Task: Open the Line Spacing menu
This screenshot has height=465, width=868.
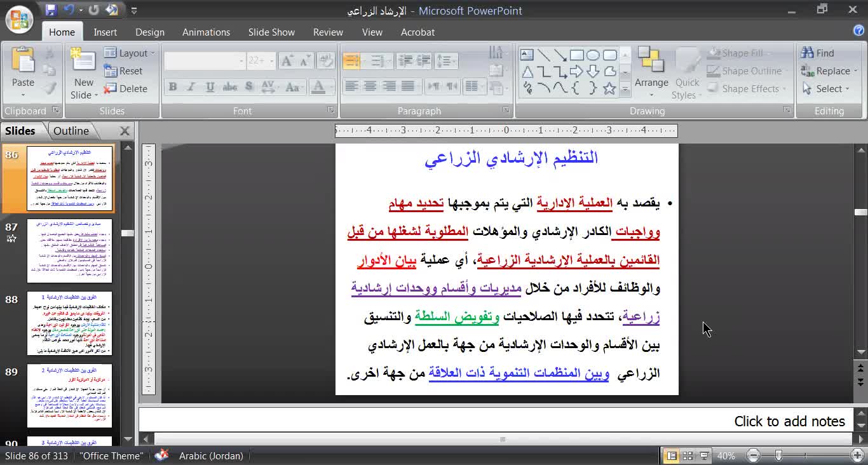Action: pyautogui.click(x=446, y=61)
